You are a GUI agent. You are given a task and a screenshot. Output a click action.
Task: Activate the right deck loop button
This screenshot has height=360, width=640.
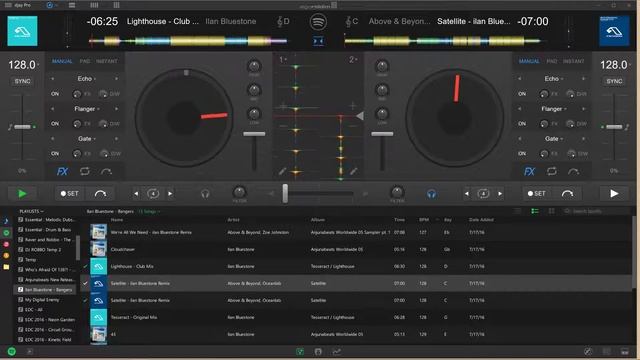coord(483,194)
